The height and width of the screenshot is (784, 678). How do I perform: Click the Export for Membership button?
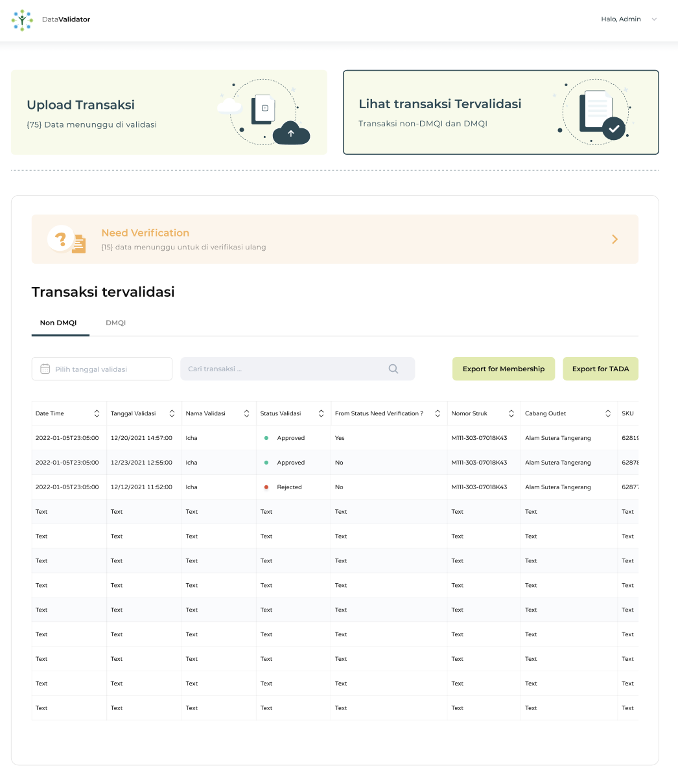point(504,369)
